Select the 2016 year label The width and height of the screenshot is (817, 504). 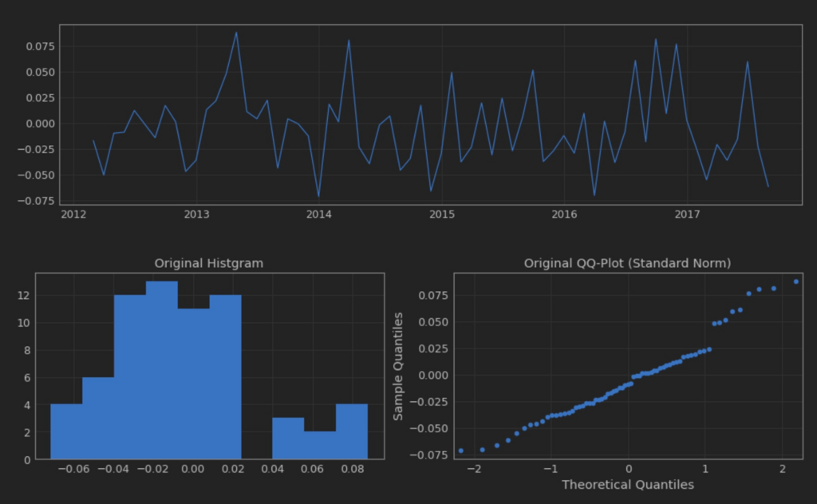pos(564,215)
